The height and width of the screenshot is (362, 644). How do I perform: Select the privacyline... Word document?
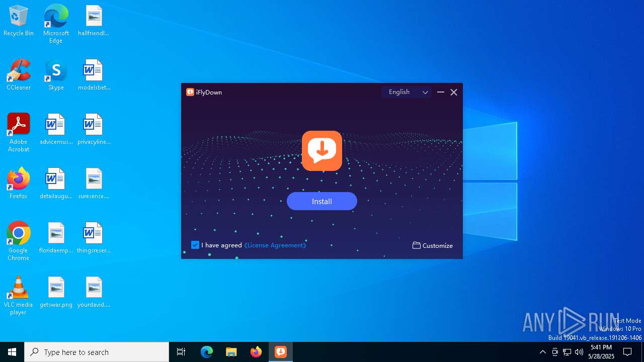pos(94,130)
